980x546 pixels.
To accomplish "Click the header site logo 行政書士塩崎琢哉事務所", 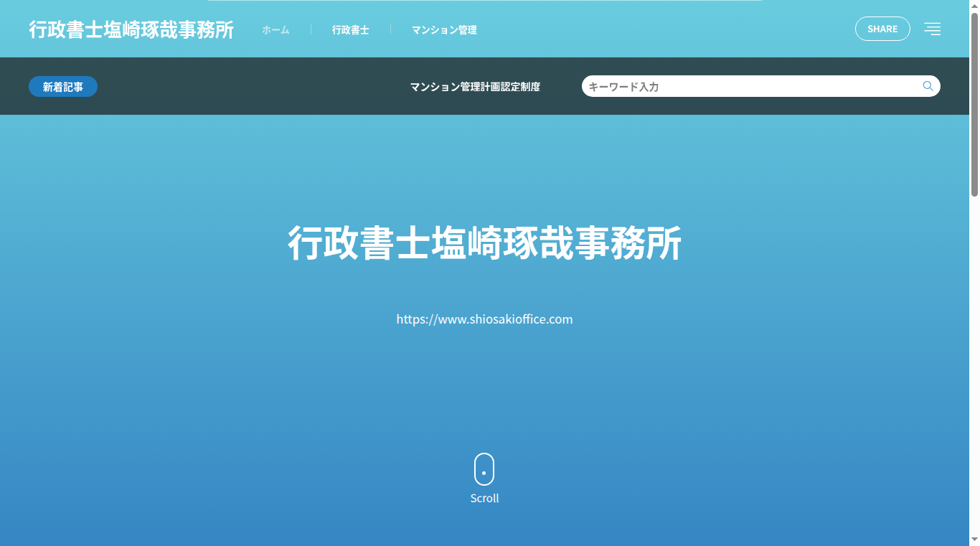I will click(131, 29).
